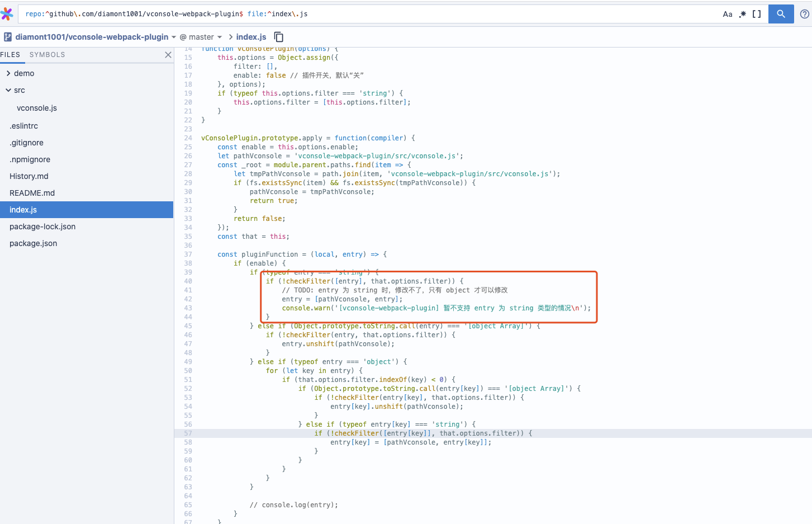Click 'const that = this;' line
The width and height of the screenshot is (812, 524).
[254, 237]
